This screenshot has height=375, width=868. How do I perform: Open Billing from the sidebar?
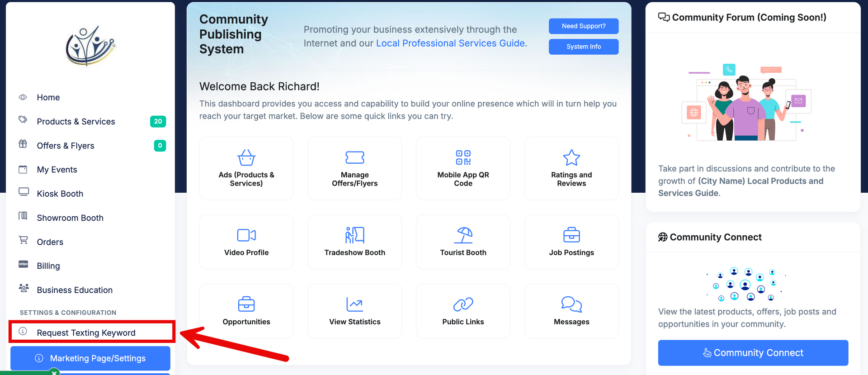pos(48,266)
